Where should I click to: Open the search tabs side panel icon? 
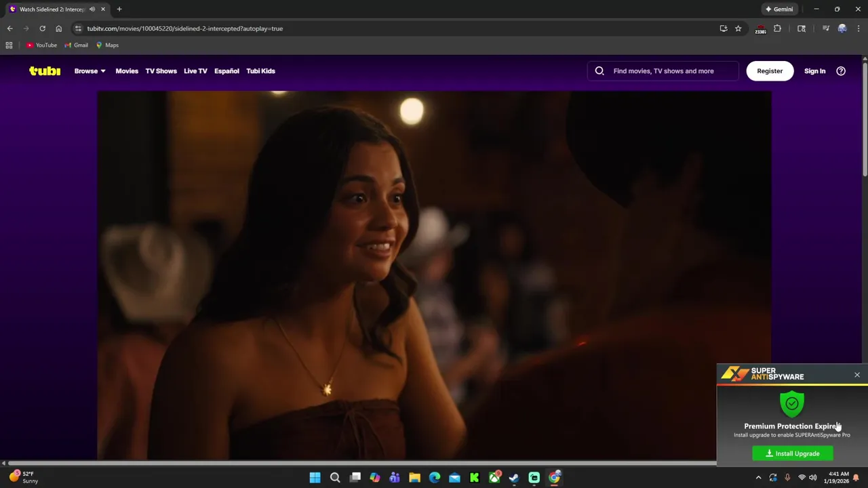[x=802, y=28]
